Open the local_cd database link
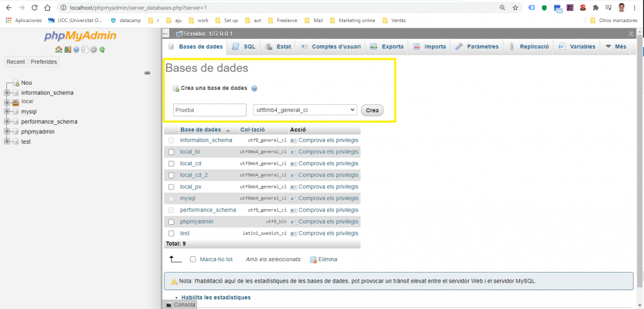The image size is (644, 309). tap(191, 163)
